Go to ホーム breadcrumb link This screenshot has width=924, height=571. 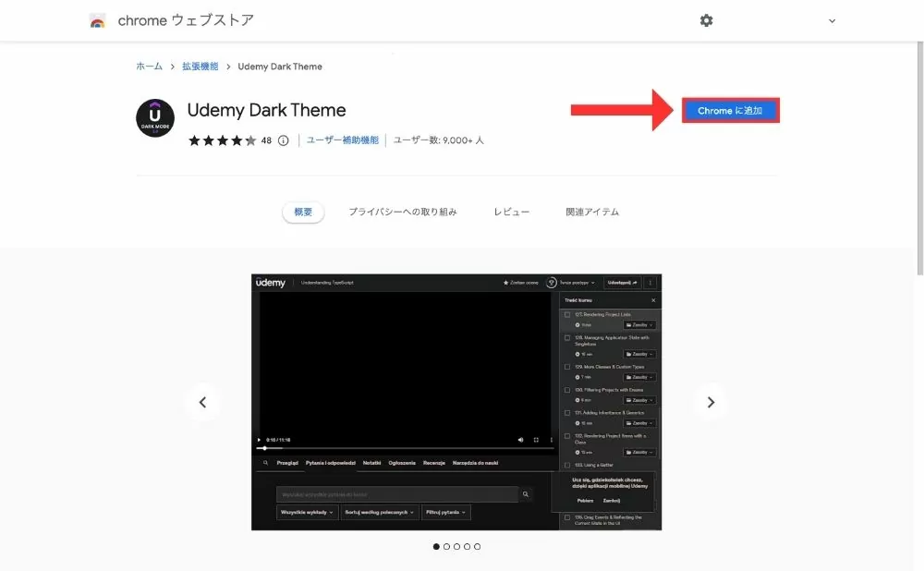point(149,67)
